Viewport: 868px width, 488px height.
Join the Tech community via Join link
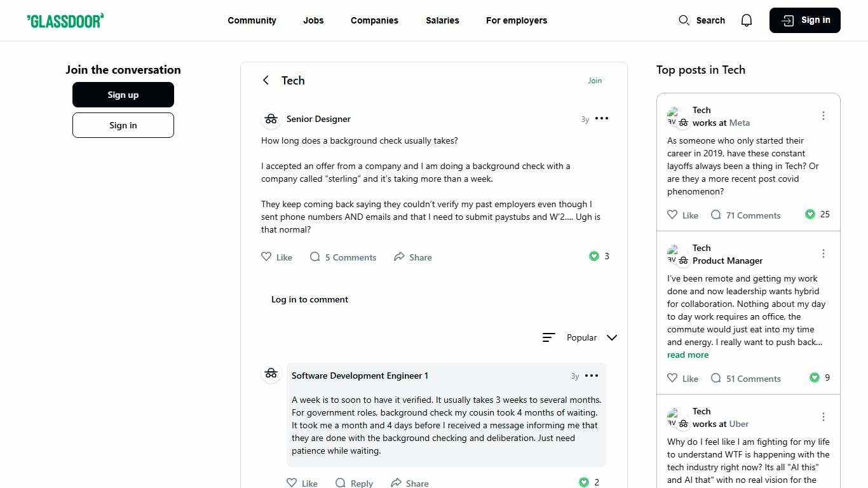[x=595, y=80]
